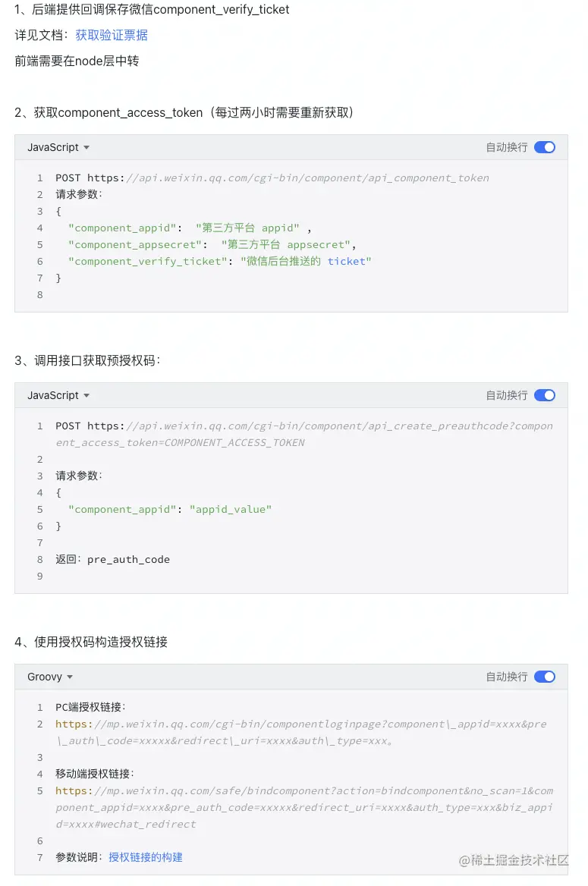Click dropdown arrow beside first JavaScript label
588x886 pixels.
point(86,148)
